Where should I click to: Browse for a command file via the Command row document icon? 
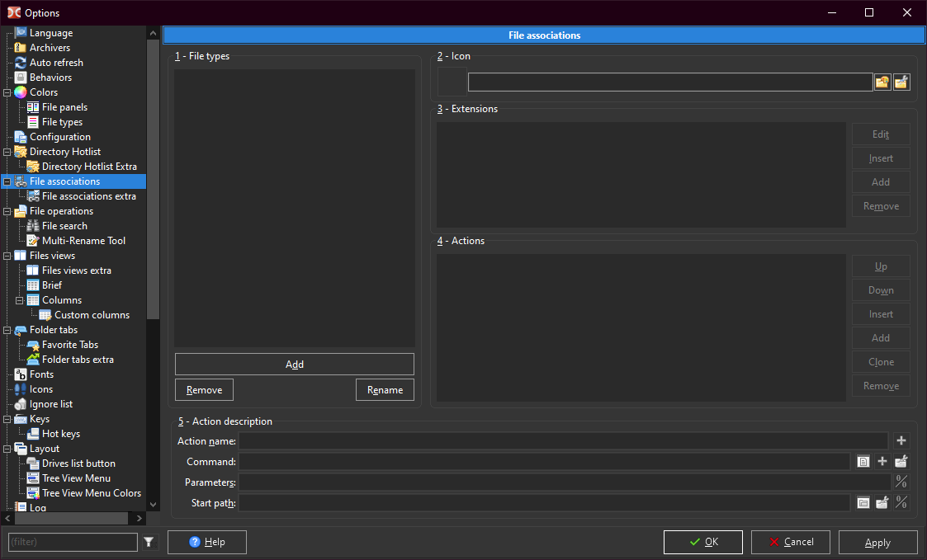[863, 462]
